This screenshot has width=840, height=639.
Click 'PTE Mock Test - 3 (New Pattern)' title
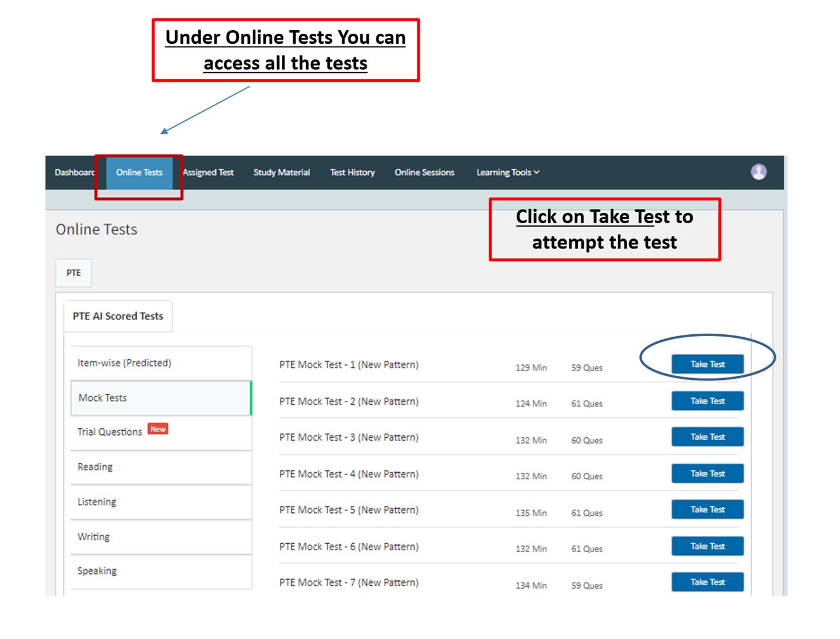point(349,438)
